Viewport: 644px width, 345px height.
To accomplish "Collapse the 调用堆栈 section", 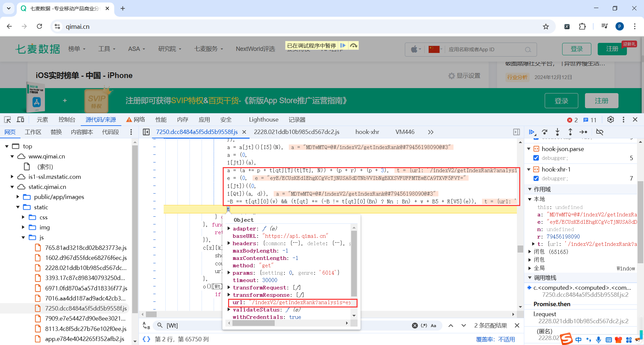I will pyautogui.click(x=530, y=278).
